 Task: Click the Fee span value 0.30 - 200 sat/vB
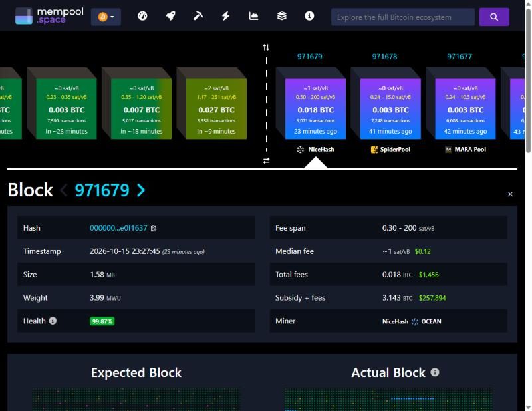point(408,228)
